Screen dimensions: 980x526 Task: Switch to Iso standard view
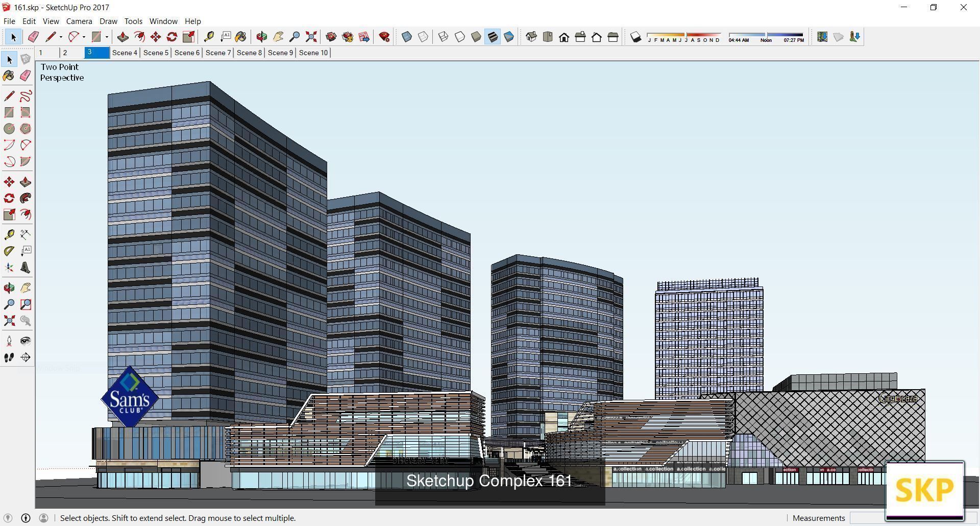531,37
